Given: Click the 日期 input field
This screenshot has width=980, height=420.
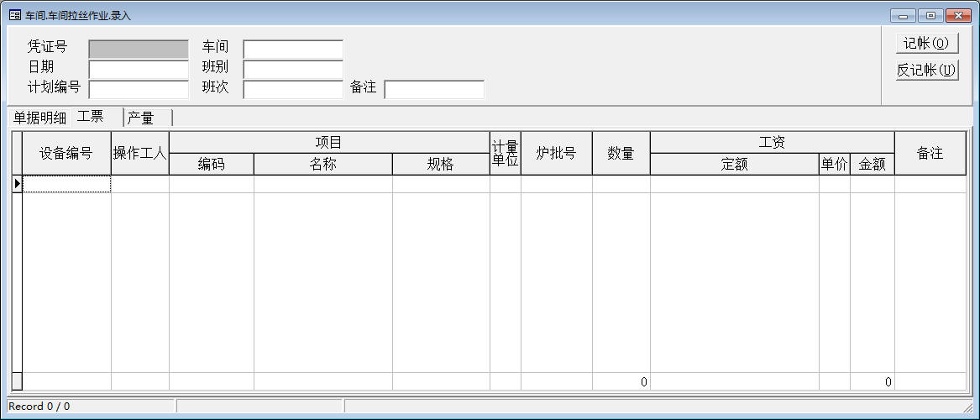Looking at the screenshot, I should [x=139, y=69].
